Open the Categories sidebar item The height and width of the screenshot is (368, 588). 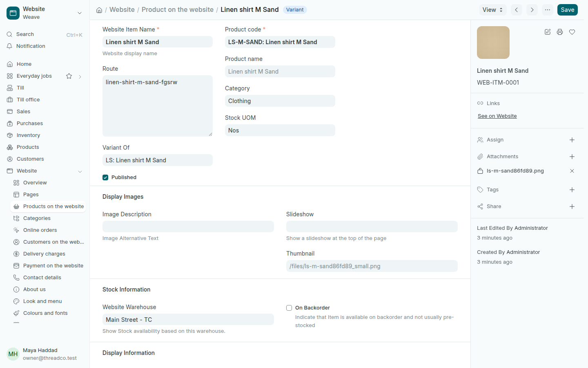48,218
